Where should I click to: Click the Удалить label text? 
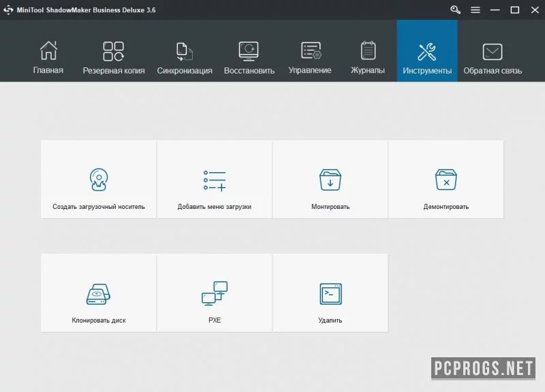point(330,320)
